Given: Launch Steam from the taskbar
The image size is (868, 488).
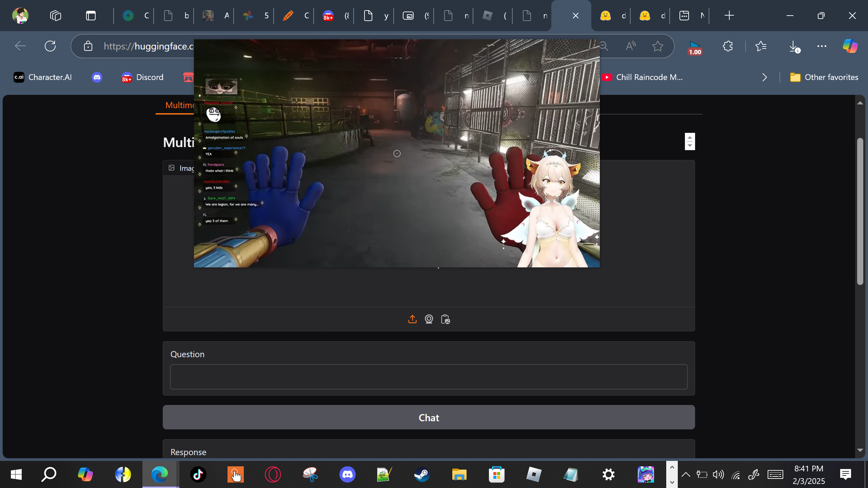Looking at the screenshot, I should point(422,474).
